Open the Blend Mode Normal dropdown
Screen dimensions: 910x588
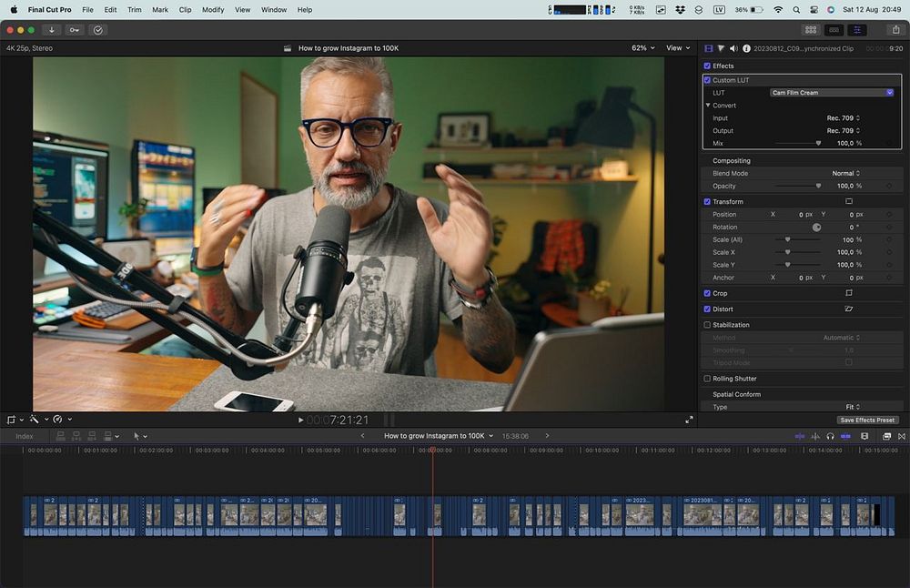(845, 173)
